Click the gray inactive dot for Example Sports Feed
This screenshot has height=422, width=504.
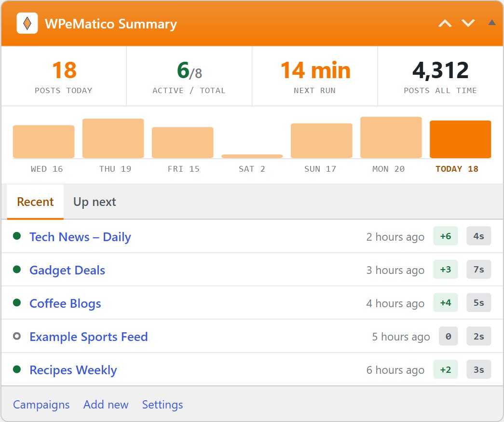[17, 336]
